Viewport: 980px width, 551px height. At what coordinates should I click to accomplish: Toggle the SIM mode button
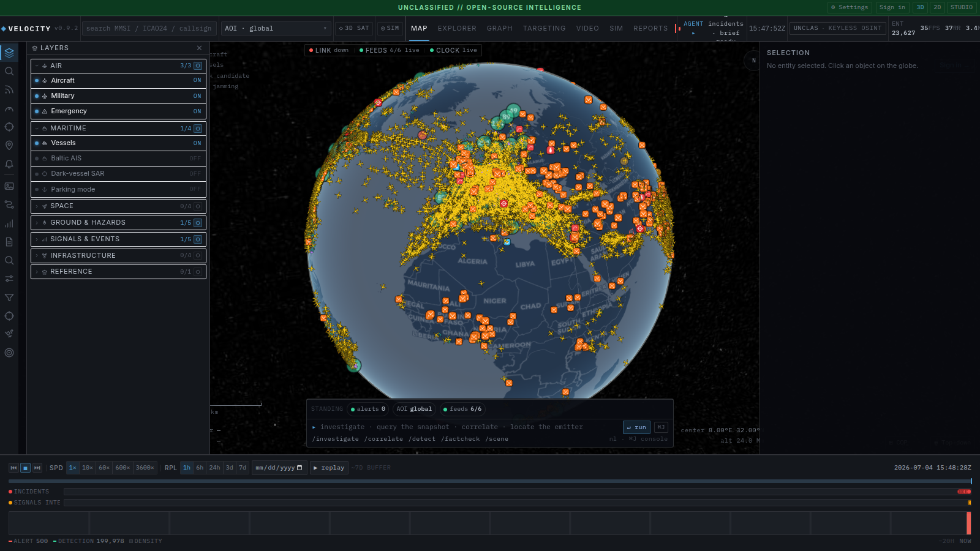(390, 28)
